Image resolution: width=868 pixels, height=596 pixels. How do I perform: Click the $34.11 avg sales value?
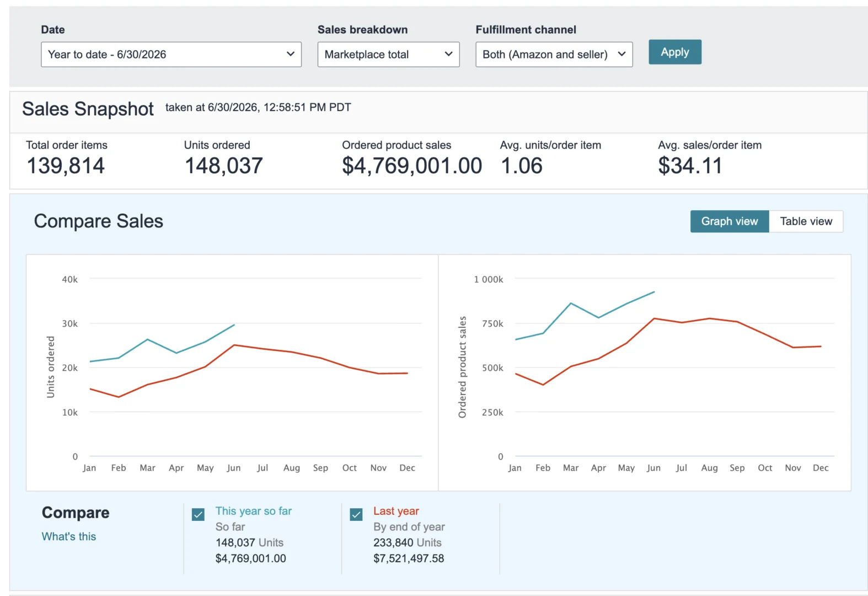pyautogui.click(x=690, y=166)
